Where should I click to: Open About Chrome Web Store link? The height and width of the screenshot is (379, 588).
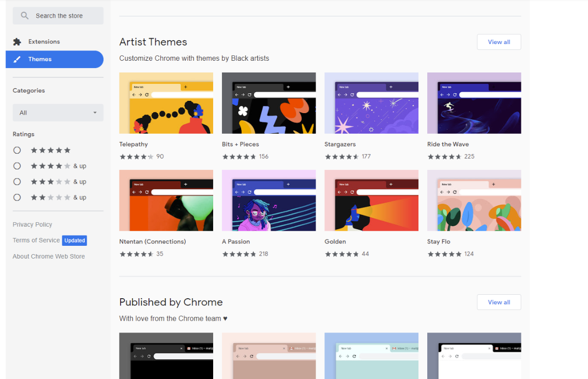click(x=49, y=257)
